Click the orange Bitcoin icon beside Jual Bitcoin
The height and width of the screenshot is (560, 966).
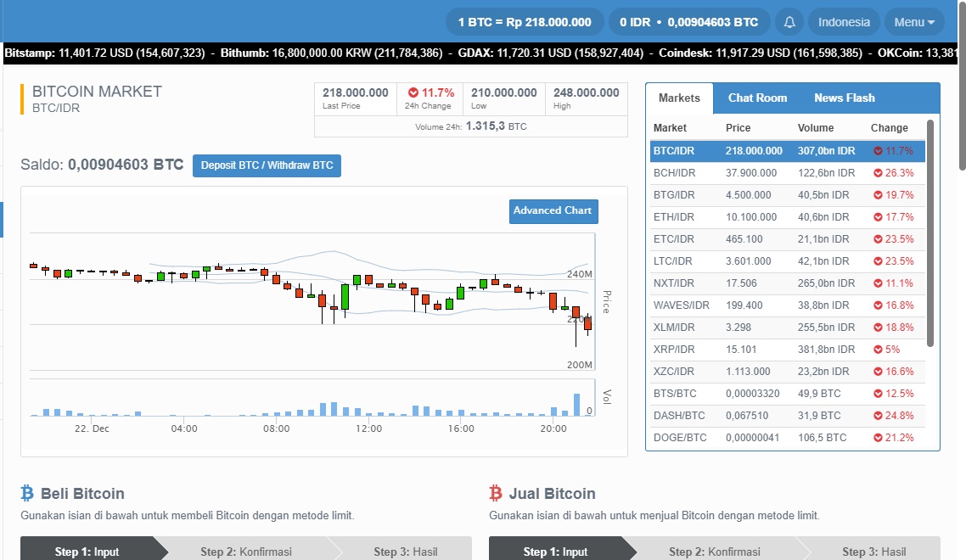click(497, 493)
